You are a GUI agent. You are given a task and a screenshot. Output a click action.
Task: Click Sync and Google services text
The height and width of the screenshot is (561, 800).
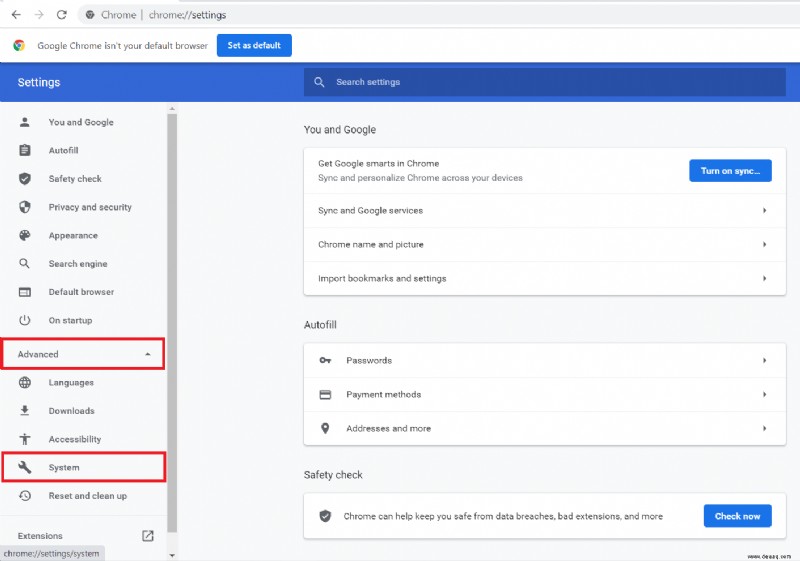coord(370,211)
